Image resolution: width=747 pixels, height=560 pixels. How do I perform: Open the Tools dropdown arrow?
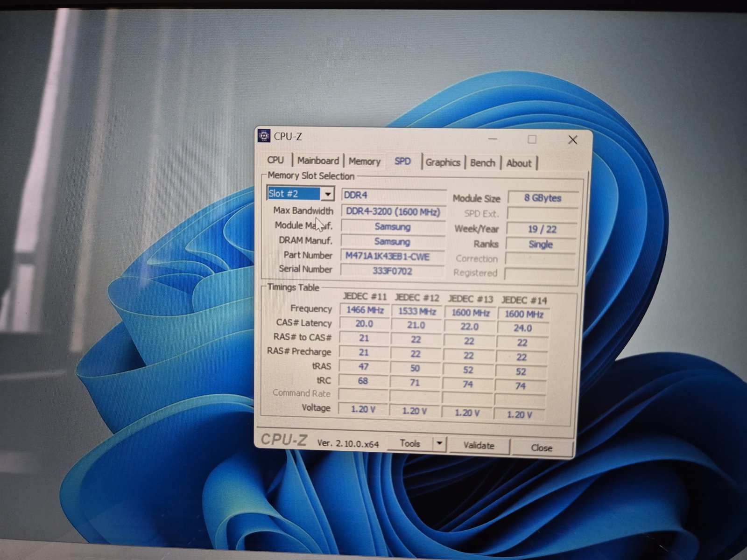click(x=439, y=443)
